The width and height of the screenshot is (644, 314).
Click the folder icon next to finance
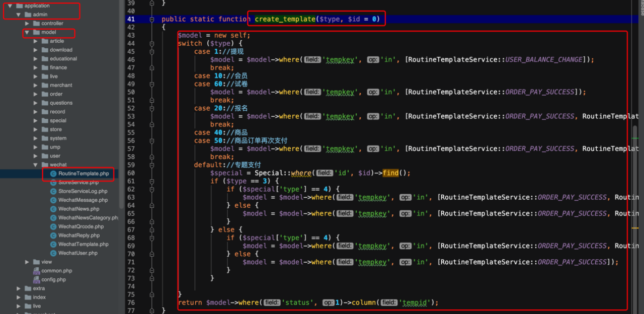coord(45,67)
